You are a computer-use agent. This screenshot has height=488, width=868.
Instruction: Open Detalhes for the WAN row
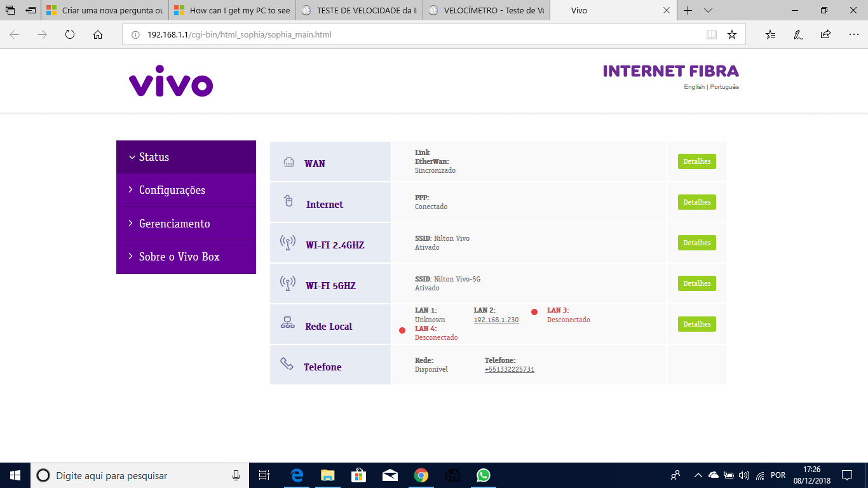tap(696, 161)
